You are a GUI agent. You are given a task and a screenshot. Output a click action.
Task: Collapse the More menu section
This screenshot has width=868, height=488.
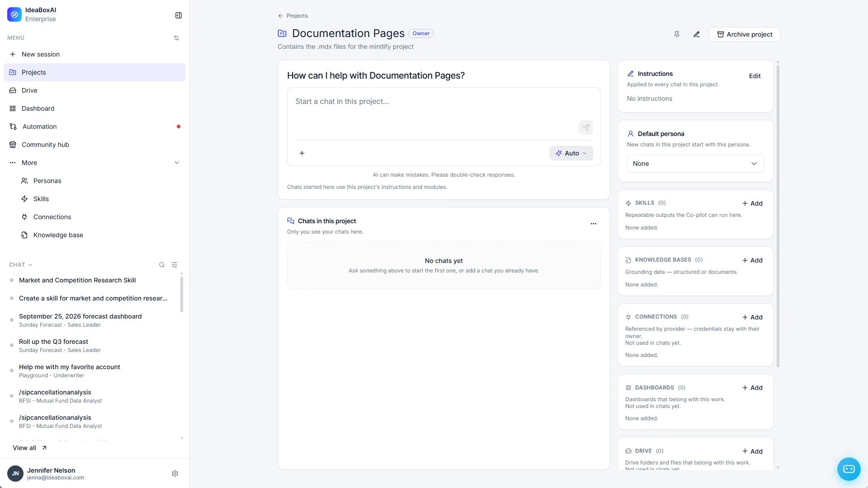(x=177, y=163)
